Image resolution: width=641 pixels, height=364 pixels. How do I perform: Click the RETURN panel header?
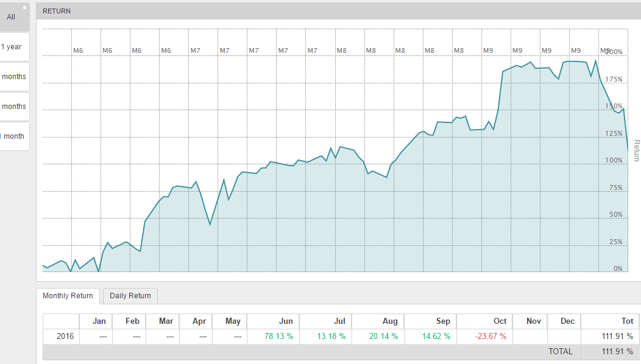[x=57, y=11]
